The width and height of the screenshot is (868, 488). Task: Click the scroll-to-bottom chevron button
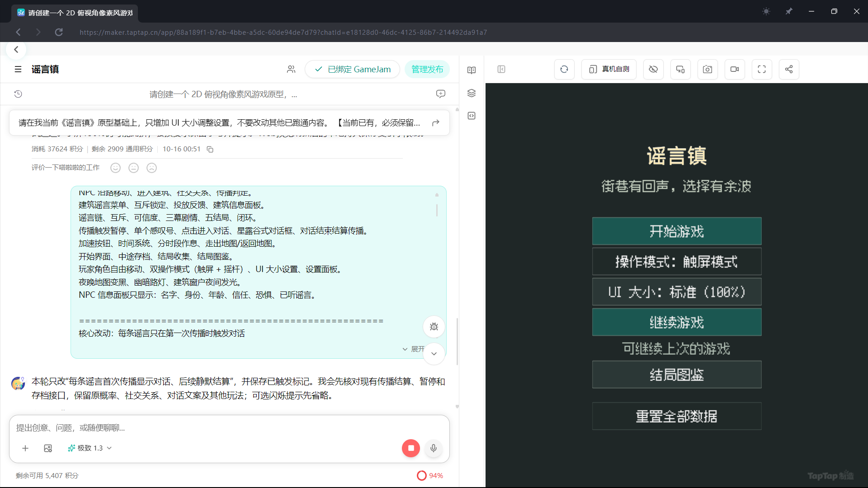pyautogui.click(x=434, y=354)
